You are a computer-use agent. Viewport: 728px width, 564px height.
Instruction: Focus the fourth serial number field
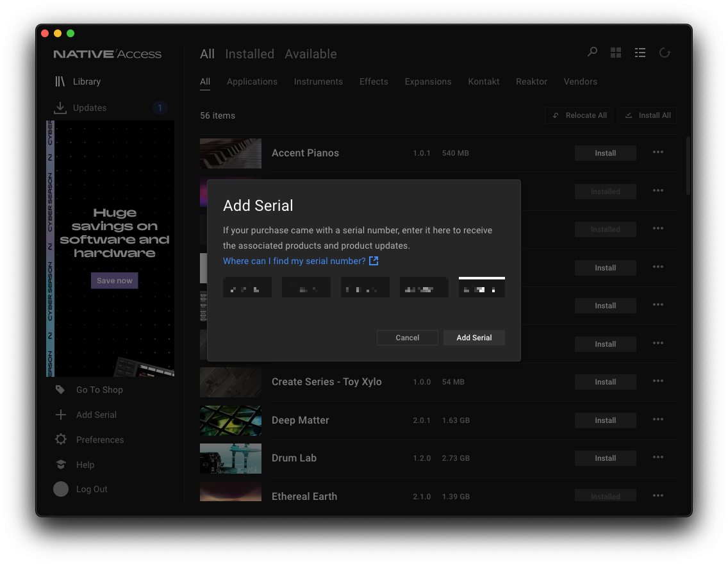tap(424, 287)
